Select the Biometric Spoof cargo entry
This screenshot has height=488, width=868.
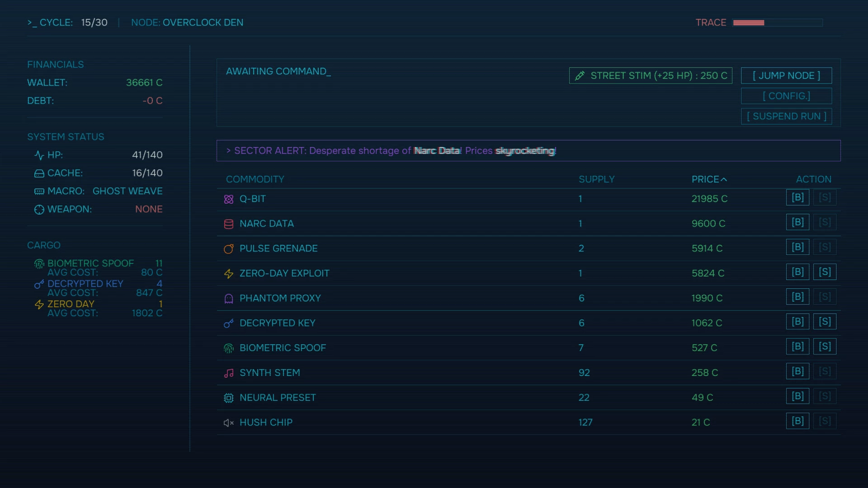click(99, 268)
